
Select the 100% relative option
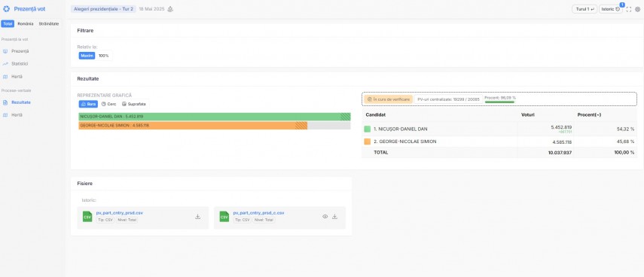tap(103, 56)
